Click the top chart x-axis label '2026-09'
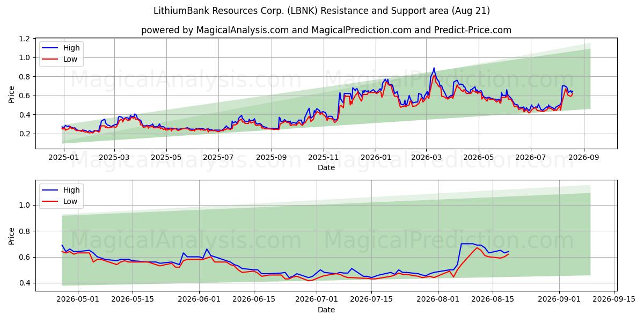Viewport: 644px width, 322px height. (583, 158)
